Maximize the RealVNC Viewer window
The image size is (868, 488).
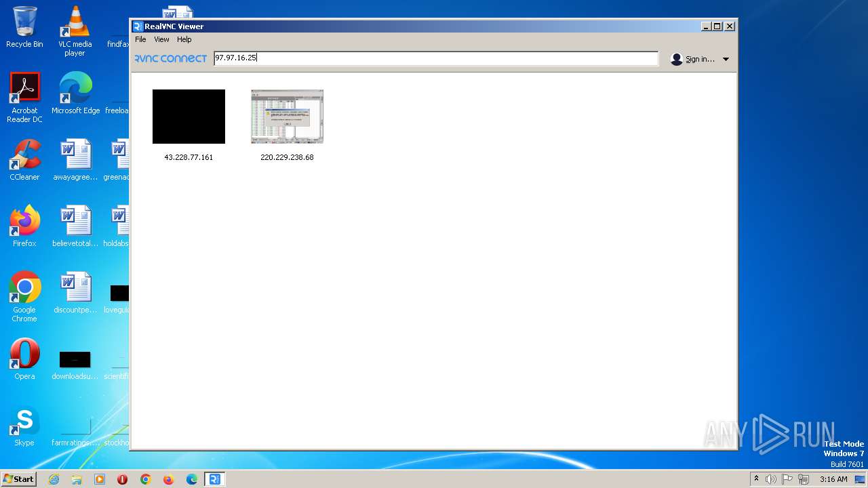tap(717, 26)
